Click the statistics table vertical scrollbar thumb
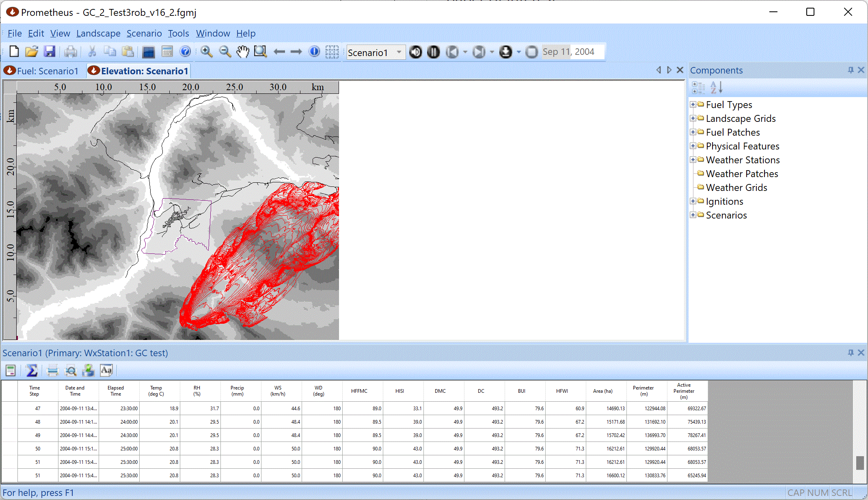Image resolution: width=868 pixels, height=500 pixels. [860, 463]
